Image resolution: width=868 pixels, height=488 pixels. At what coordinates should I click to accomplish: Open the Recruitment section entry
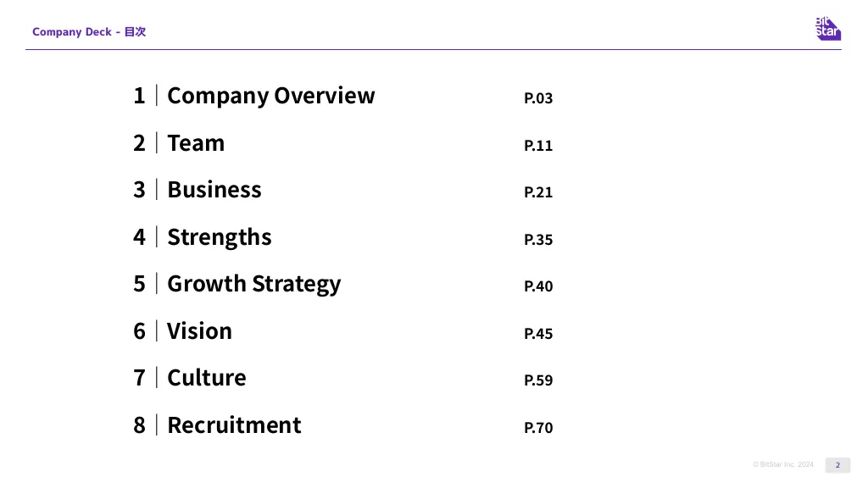[x=234, y=425]
